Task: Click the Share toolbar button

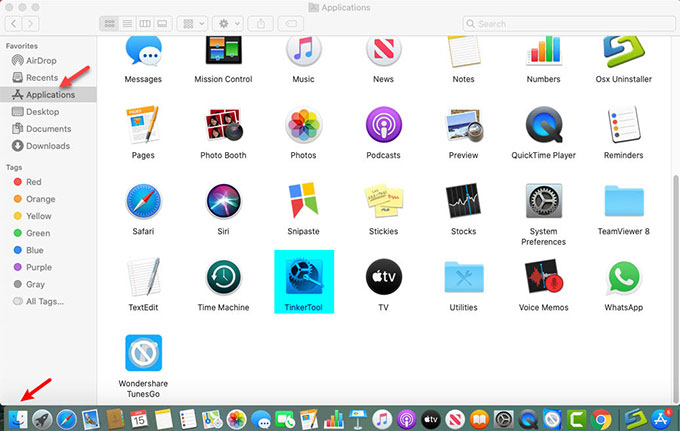Action: pyautogui.click(x=261, y=23)
